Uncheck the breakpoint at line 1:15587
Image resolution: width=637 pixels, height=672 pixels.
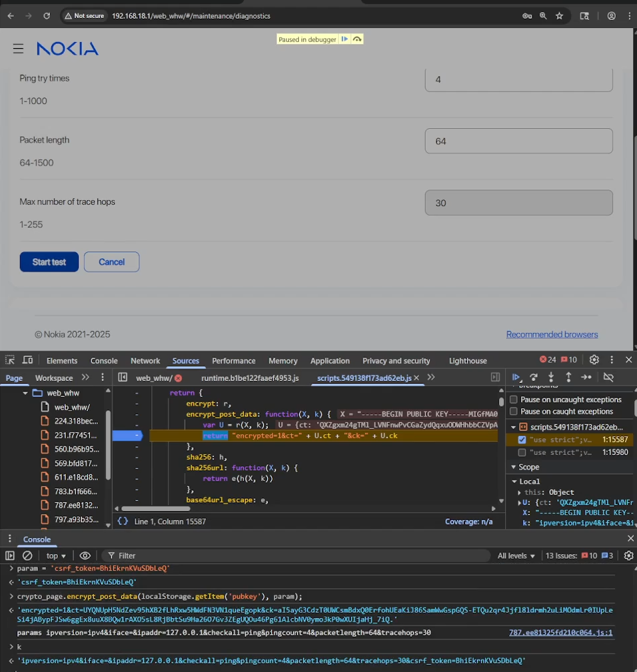click(522, 440)
